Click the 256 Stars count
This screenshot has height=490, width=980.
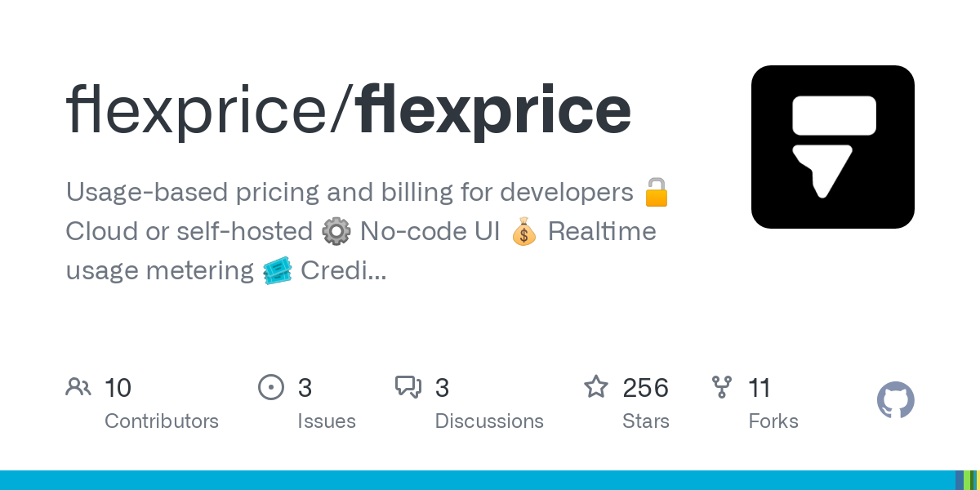[645, 388]
